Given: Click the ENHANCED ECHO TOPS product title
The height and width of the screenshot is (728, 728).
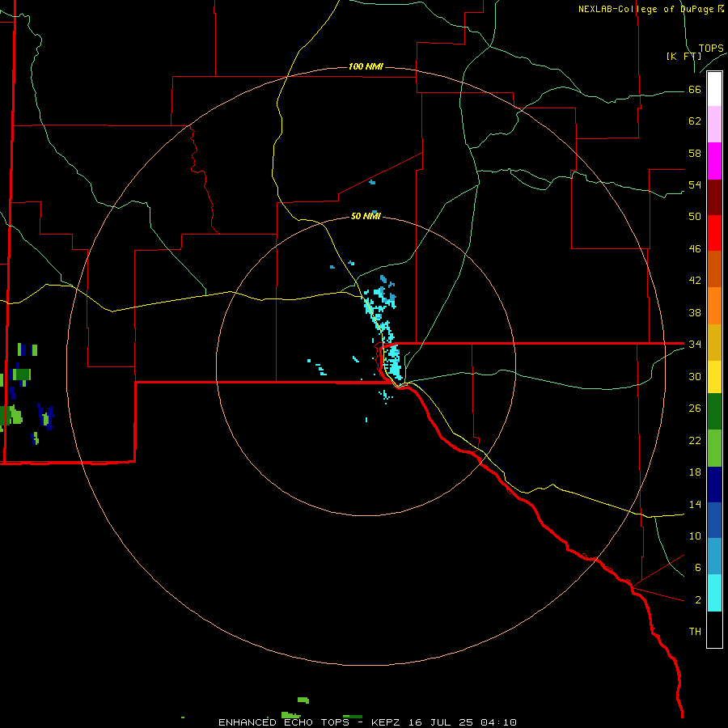Looking at the screenshot, I should pos(284,722).
